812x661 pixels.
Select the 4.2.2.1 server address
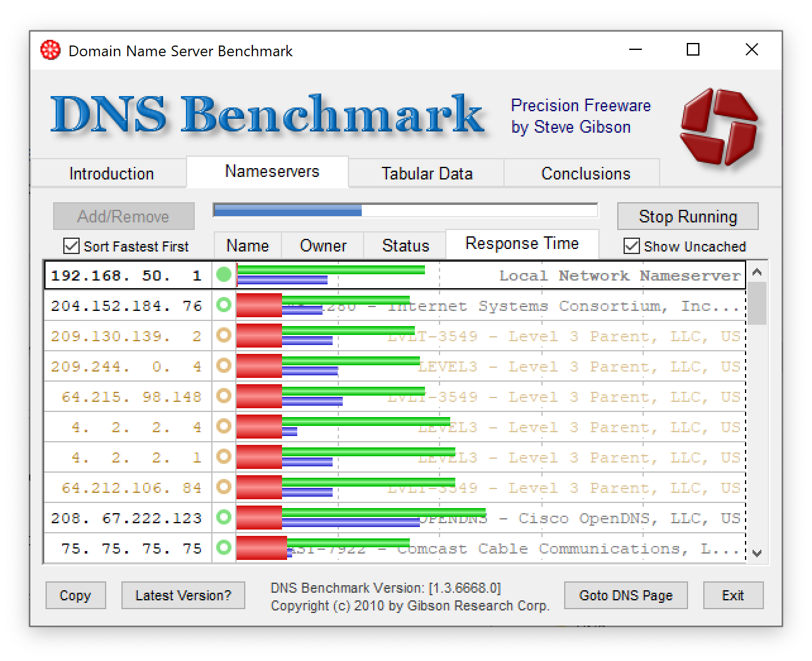(137, 458)
